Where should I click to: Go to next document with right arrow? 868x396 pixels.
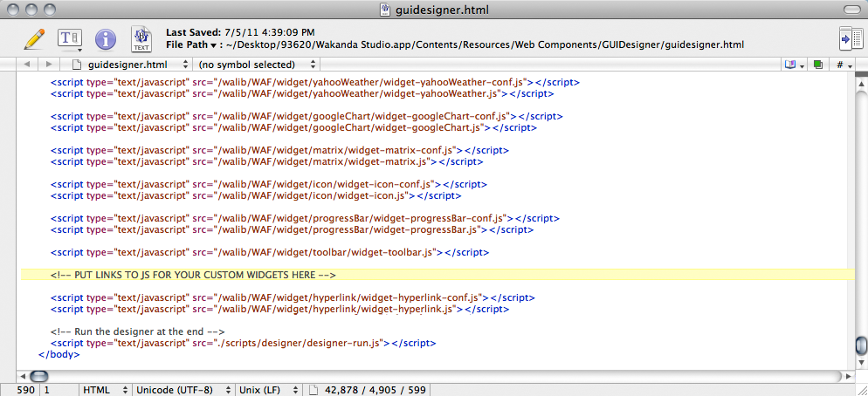coord(49,65)
